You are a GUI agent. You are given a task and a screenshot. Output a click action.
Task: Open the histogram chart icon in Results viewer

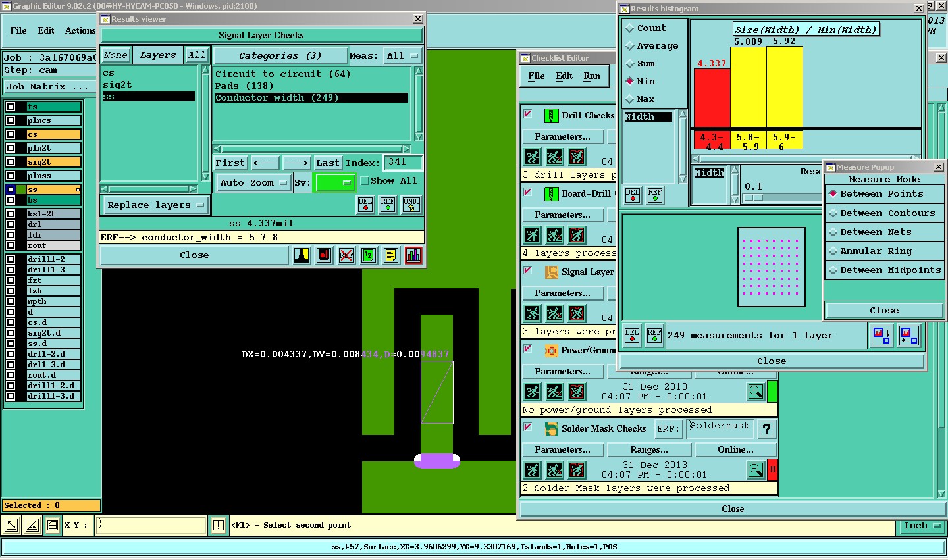[x=413, y=255]
